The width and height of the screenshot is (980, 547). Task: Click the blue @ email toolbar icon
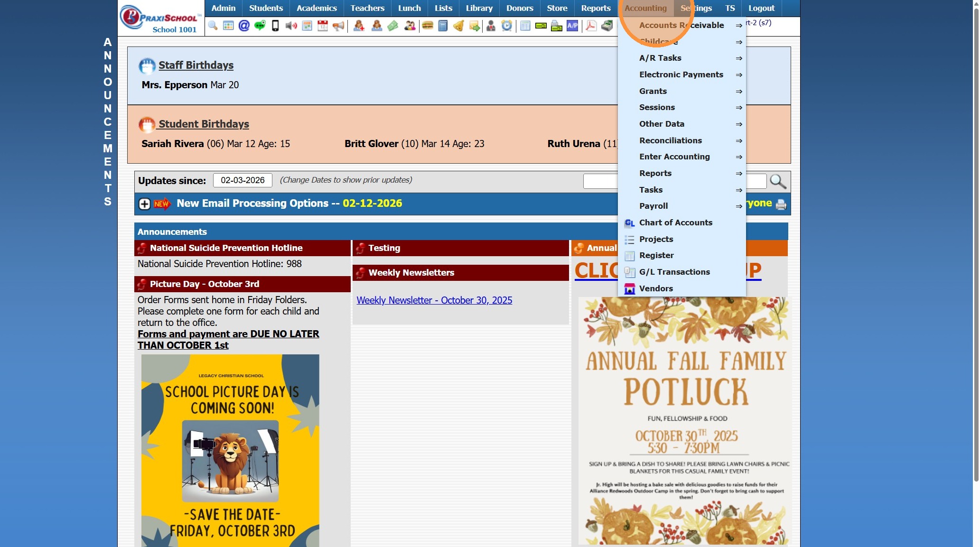[244, 26]
